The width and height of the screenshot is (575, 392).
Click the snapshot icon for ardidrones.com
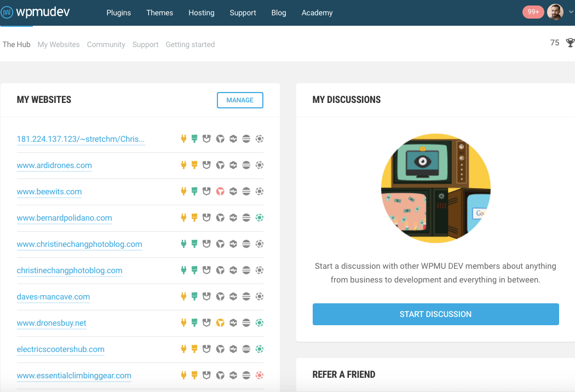click(260, 165)
